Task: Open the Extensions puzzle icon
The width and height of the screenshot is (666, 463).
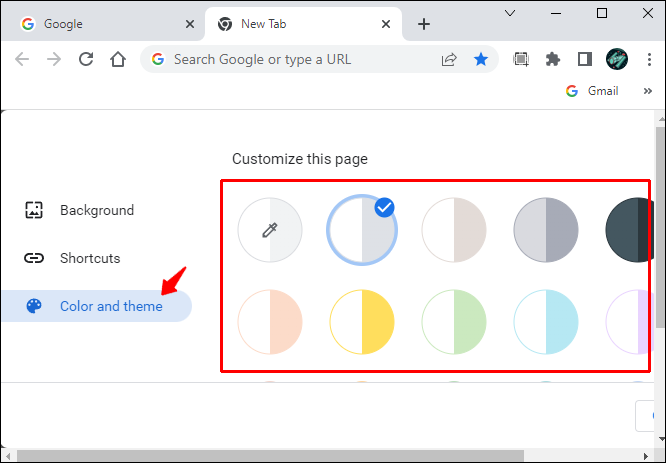Action: [x=553, y=59]
